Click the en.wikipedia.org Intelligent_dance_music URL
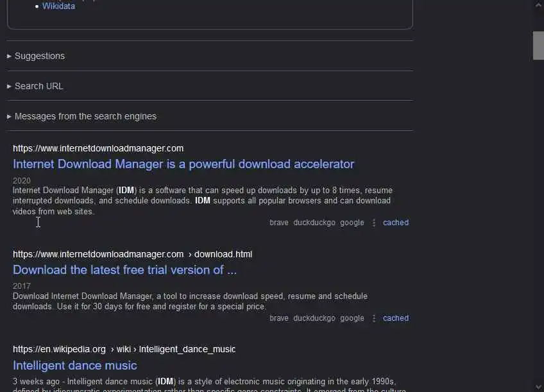Image resolution: width=544 pixels, height=392 pixels. point(124,349)
